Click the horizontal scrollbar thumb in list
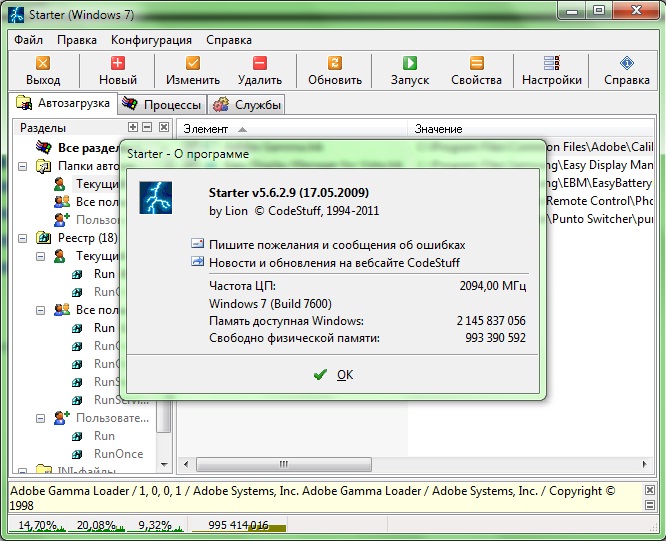The width and height of the screenshot is (666, 541). pyautogui.click(x=284, y=464)
